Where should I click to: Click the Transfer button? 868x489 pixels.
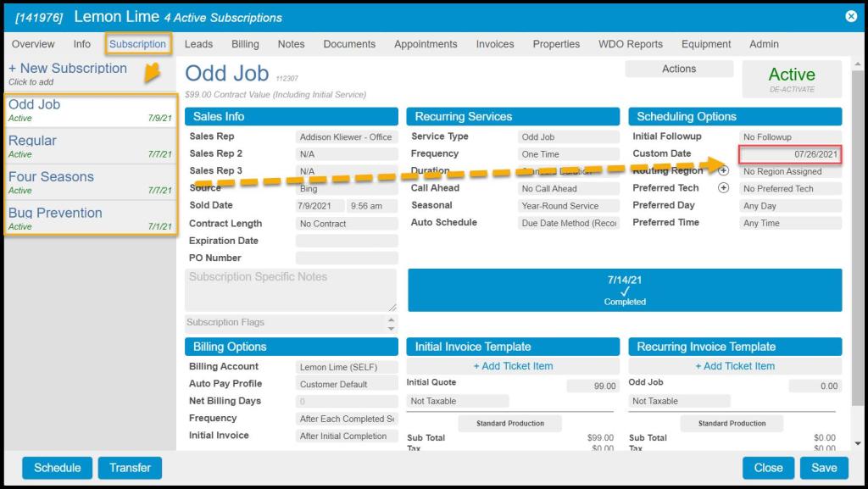(x=130, y=468)
